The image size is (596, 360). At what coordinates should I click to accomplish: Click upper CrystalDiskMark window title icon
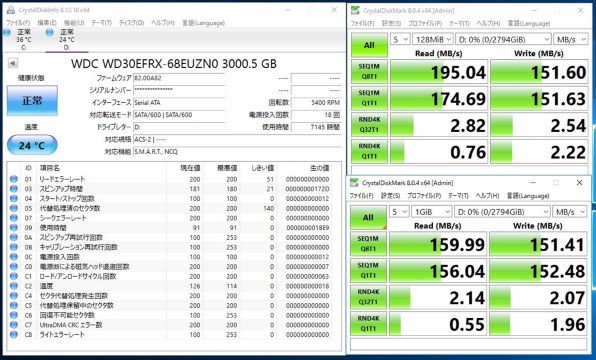355,10
